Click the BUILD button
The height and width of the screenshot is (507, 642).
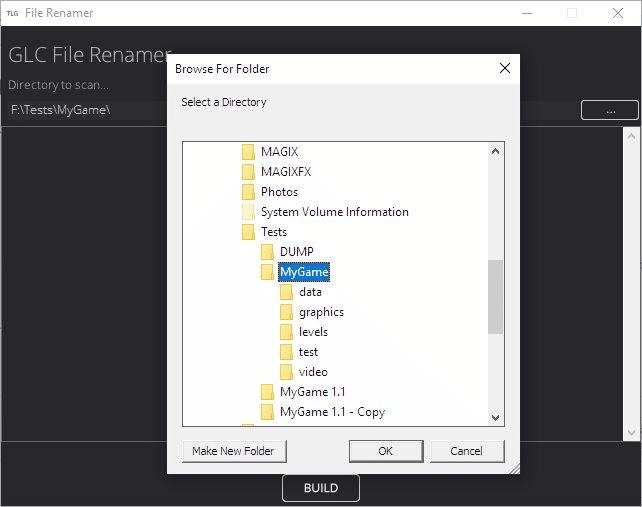click(x=321, y=488)
